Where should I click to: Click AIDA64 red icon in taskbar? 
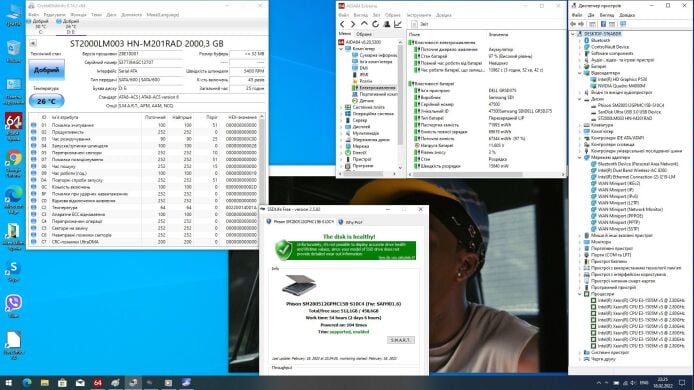97,383
